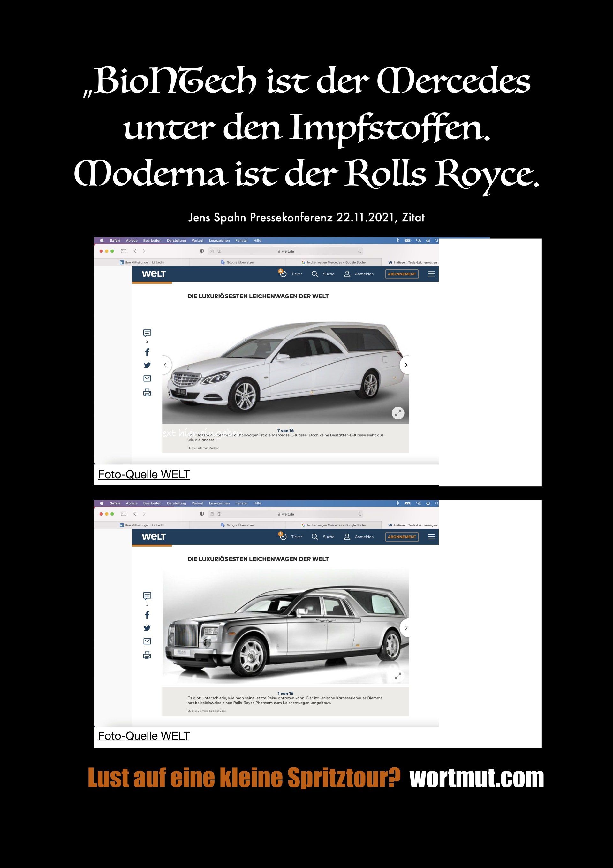The image size is (613, 868).
Task: Click privacy shield icon in the Mercedes screenshot
Action: coord(201,251)
